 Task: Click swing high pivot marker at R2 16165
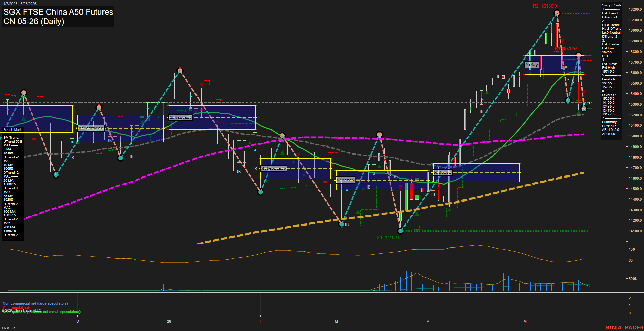point(557,13)
